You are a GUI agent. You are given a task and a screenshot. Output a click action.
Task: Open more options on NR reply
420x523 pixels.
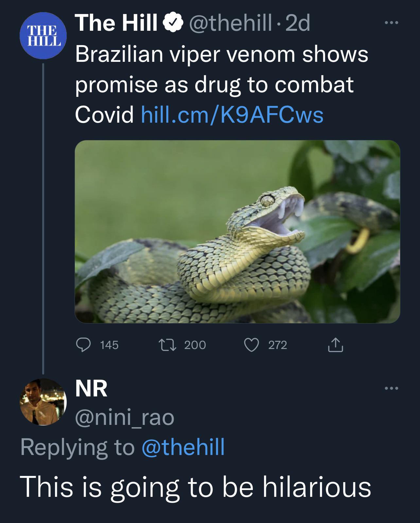(x=391, y=388)
